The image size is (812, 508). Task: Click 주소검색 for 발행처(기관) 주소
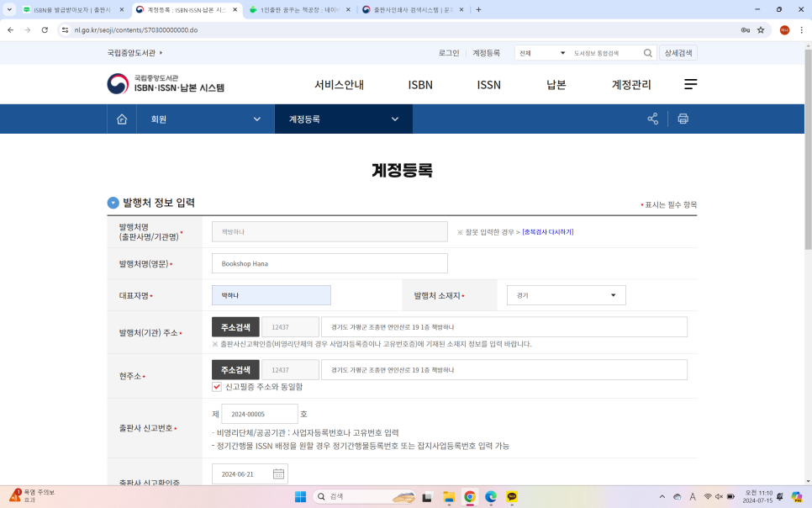235,327
